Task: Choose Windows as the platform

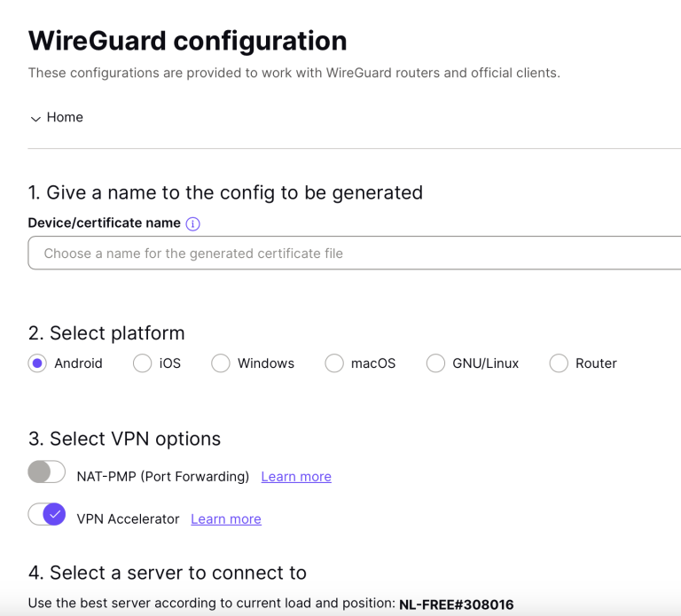Action: click(221, 363)
